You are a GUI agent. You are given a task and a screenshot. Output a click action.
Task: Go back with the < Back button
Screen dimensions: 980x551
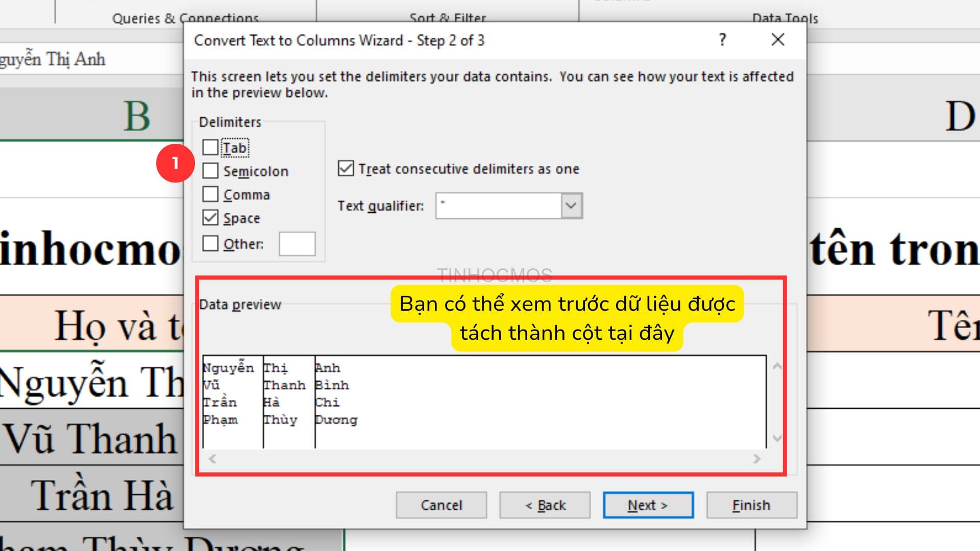[545, 505]
